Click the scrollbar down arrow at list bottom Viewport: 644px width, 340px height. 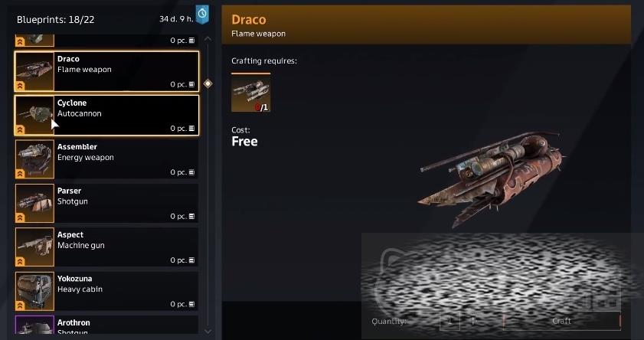[x=208, y=331]
